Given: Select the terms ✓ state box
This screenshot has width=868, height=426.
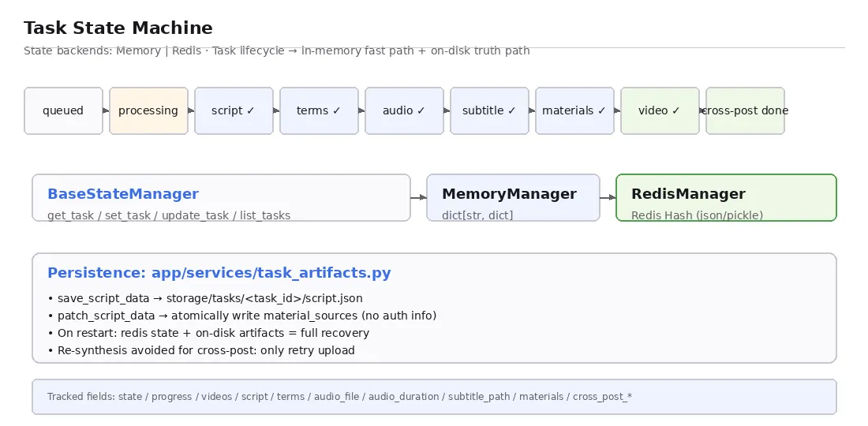Looking at the screenshot, I should [320, 110].
